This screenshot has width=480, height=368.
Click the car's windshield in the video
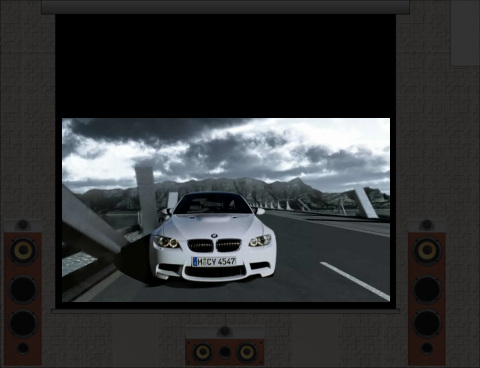213,204
